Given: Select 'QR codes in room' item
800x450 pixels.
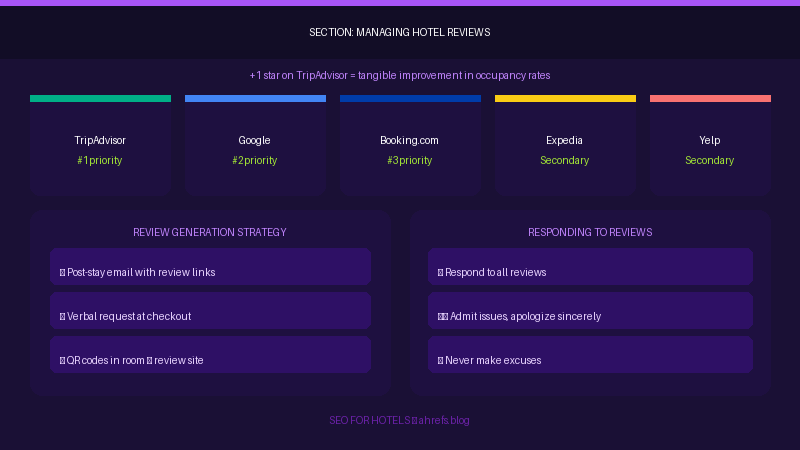Looking at the screenshot, I should 210,354.
